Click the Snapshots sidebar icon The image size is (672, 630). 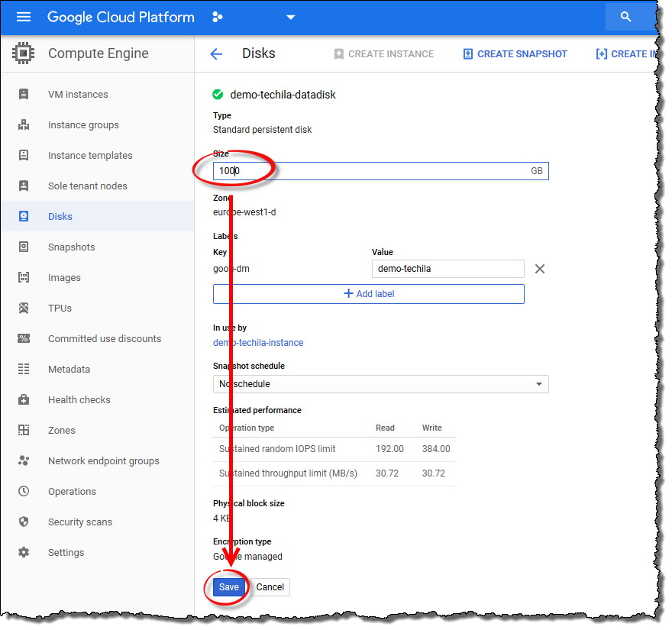[x=24, y=247]
